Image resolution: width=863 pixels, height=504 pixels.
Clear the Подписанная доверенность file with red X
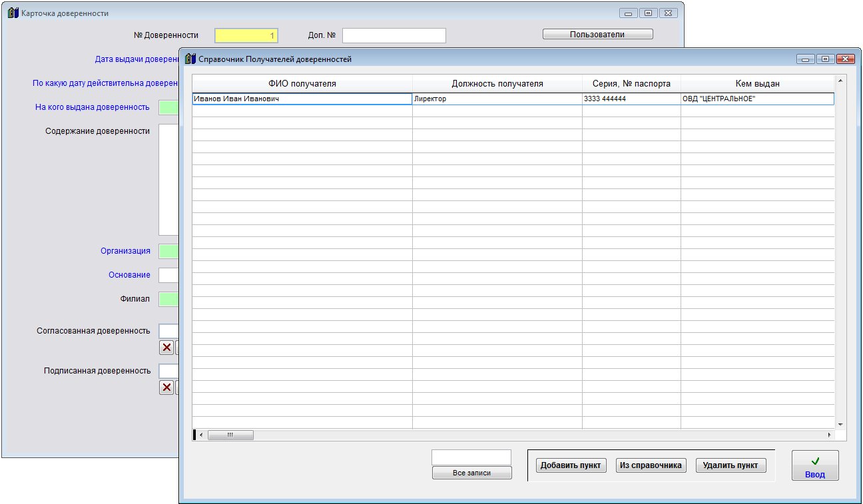pyautogui.click(x=166, y=387)
